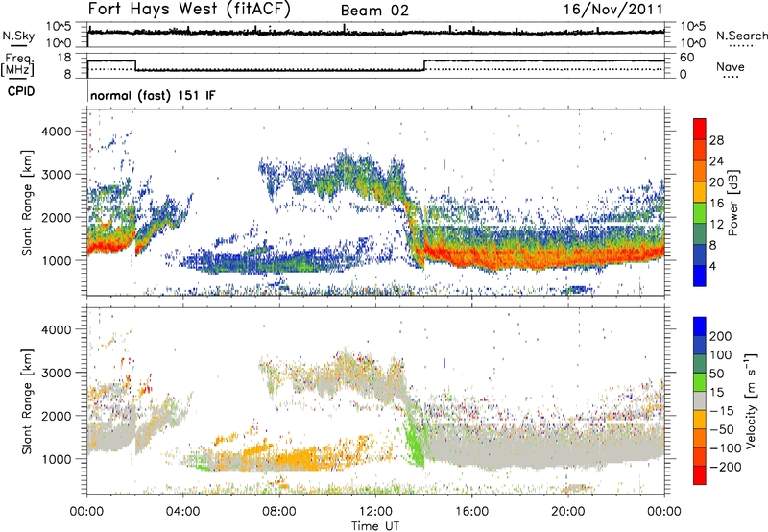The width and height of the screenshot is (768, 532).
Task: Click the 08:00 time tick label
Action: pyautogui.click(x=279, y=512)
